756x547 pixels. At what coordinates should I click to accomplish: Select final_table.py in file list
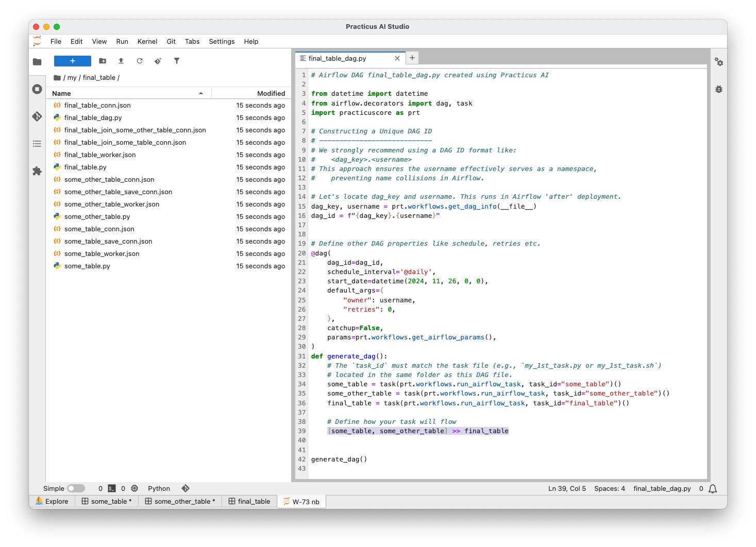(x=169, y=167)
